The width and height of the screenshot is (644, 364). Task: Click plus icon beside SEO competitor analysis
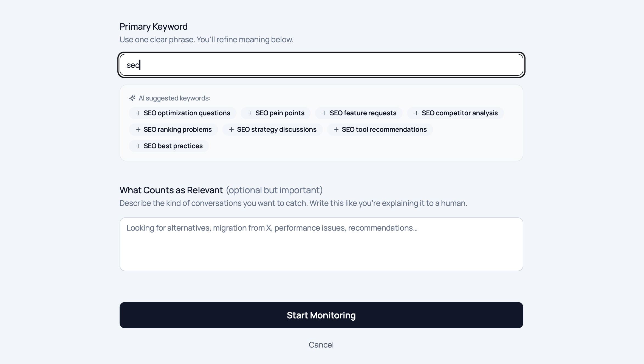point(416,113)
